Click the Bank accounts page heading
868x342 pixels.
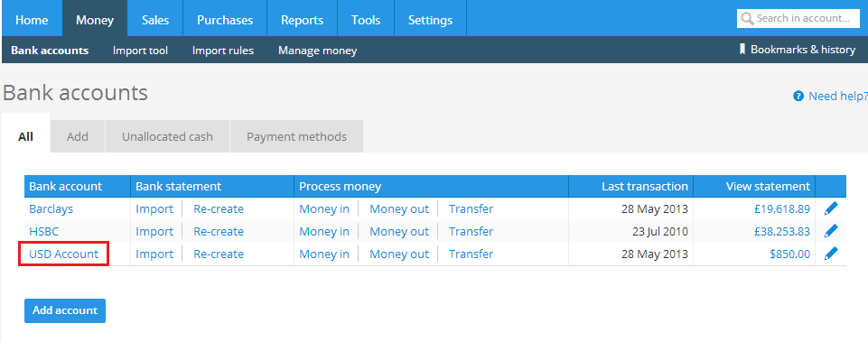click(75, 92)
